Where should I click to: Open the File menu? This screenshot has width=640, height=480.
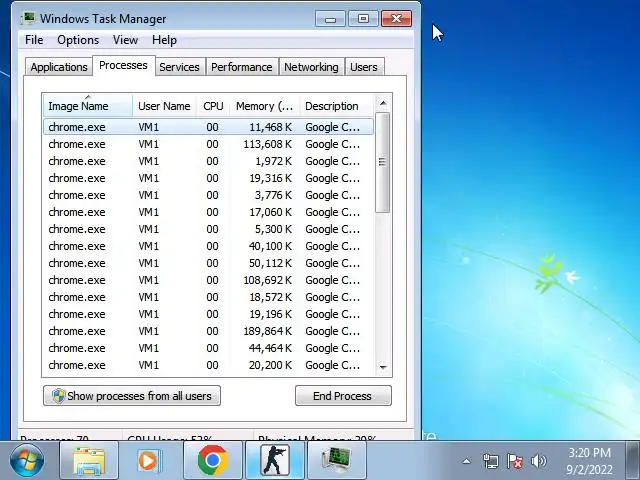coord(34,40)
